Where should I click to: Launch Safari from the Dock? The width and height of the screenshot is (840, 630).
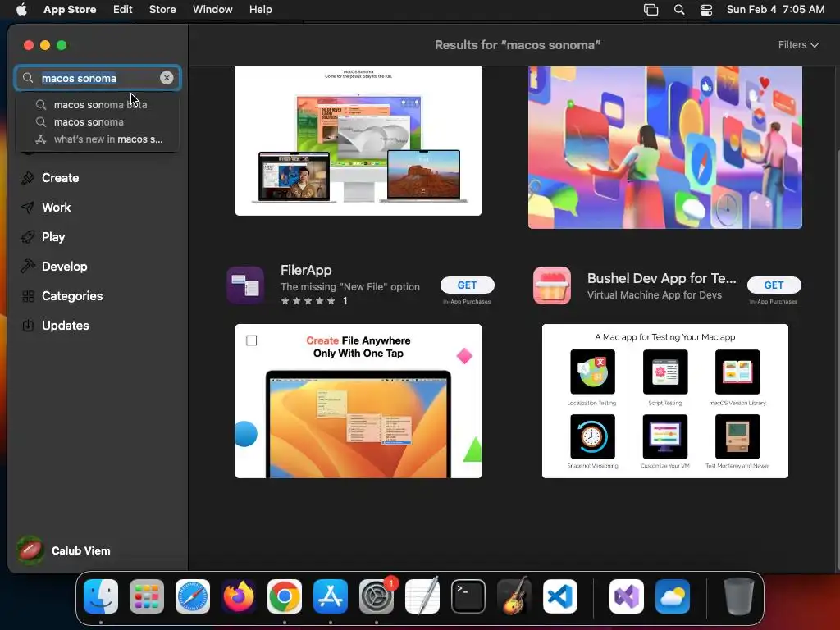193,596
